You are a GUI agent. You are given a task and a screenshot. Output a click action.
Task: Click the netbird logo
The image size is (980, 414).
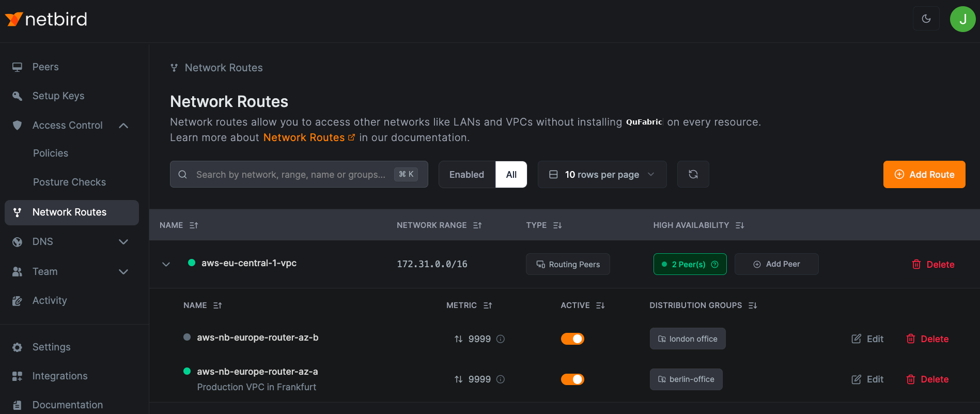click(46, 19)
